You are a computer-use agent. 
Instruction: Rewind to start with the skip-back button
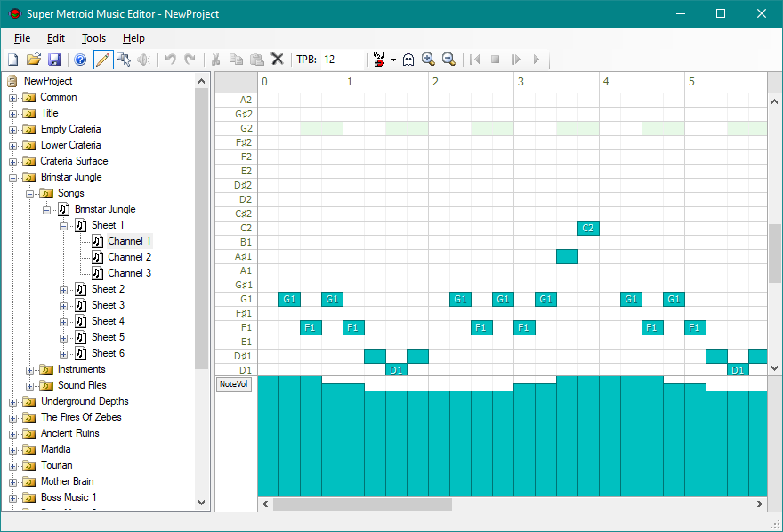[x=474, y=60]
